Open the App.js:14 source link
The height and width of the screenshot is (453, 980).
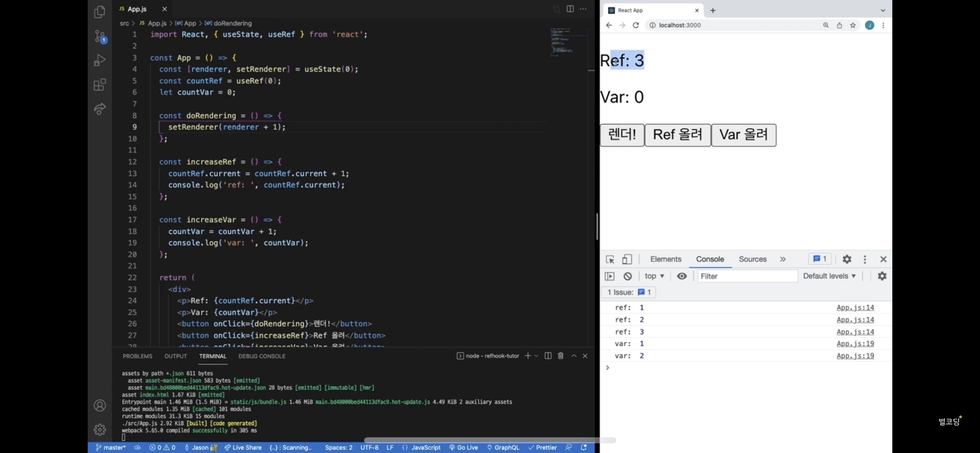[855, 308]
